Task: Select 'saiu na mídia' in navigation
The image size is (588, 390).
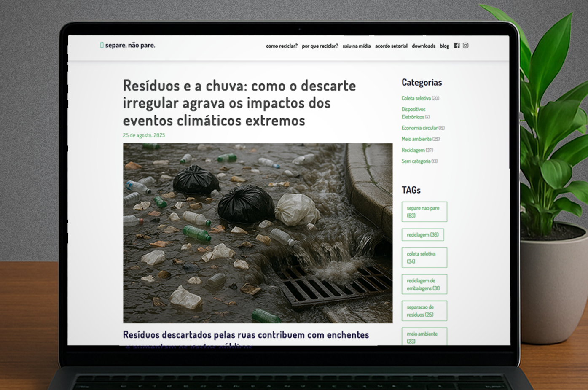Action: [357, 46]
